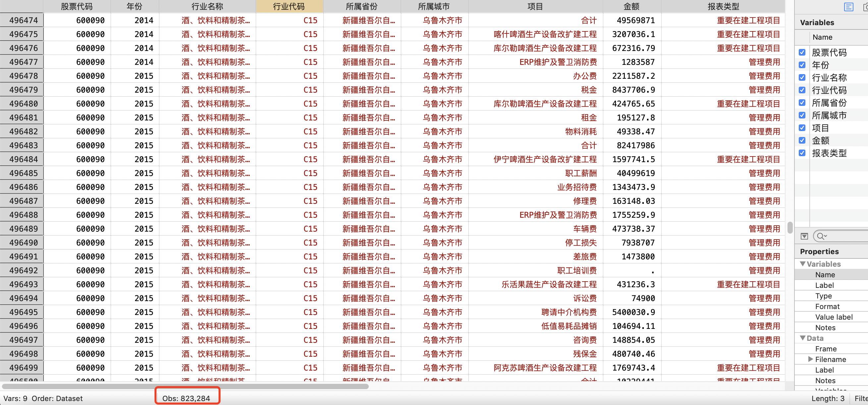The image size is (868, 405).
Task: Click the Obs: 823,284 status text
Action: coord(186,398)
